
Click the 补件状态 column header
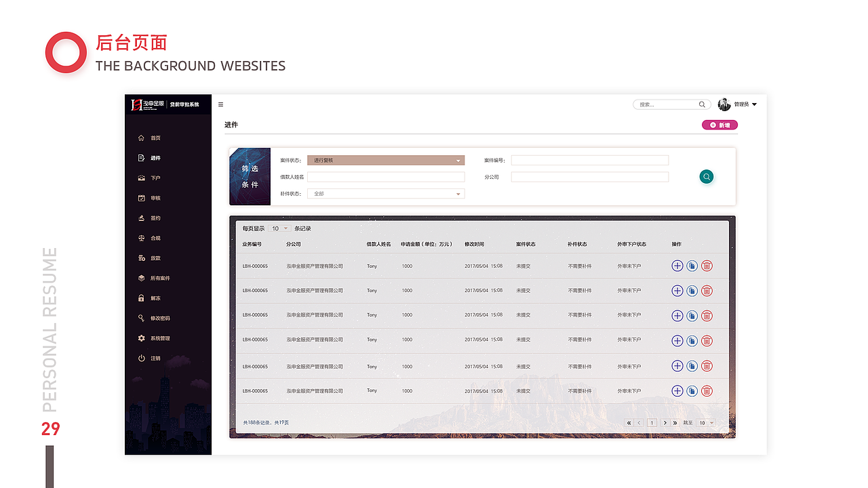[578, 244]
